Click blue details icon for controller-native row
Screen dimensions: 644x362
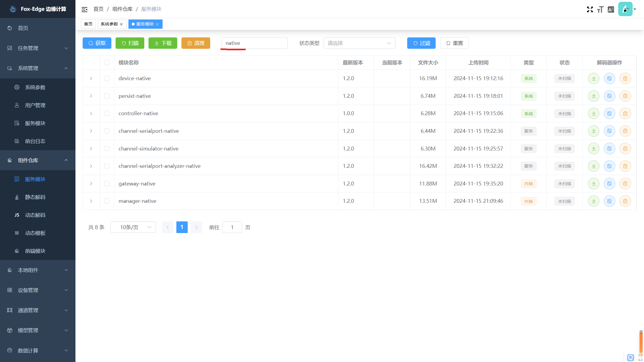pos(609,113)
